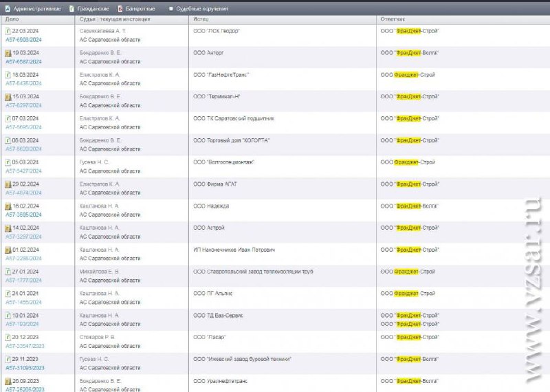550x392 pixels.
Task: Open case link A57-6587/2024
Action: click(x=23, y=61)
